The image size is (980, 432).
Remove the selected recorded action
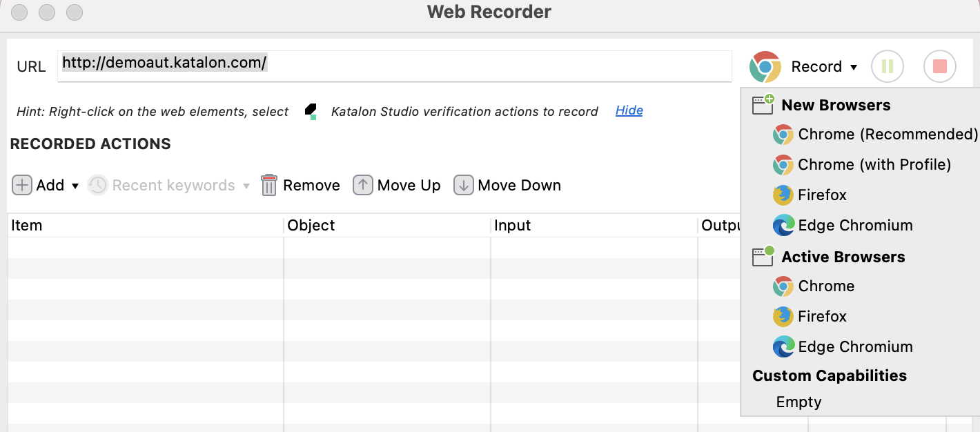(300, 185)
